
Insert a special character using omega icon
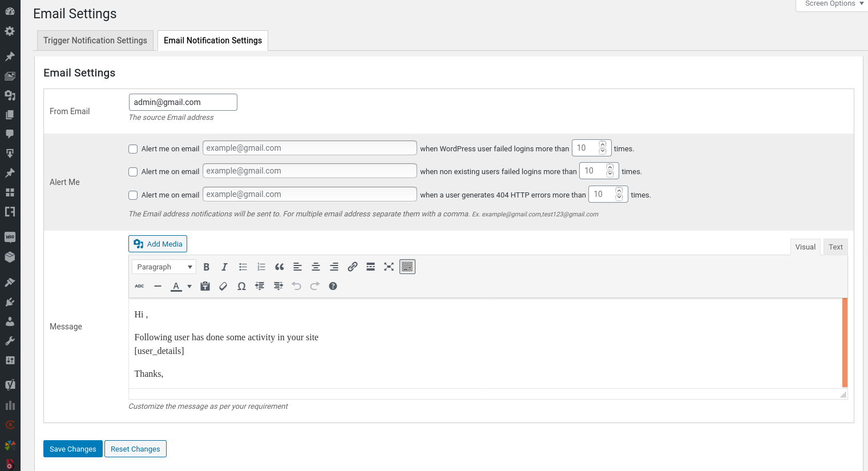[x=241, y=286]
